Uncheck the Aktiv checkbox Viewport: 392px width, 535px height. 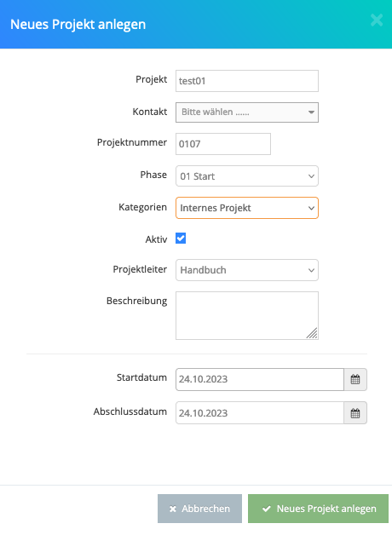click(181, 239)
